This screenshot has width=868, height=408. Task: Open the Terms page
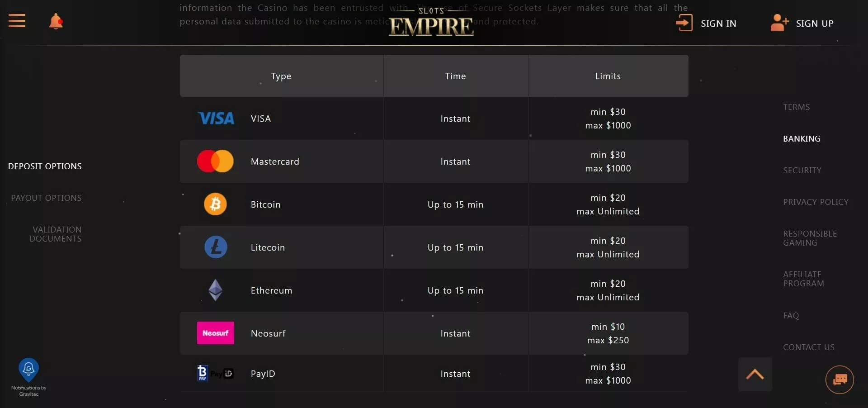coord(796,107)
